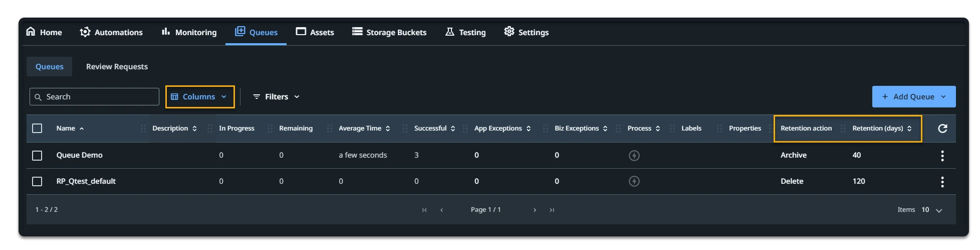Click the Retention action column header

point(806,129)
